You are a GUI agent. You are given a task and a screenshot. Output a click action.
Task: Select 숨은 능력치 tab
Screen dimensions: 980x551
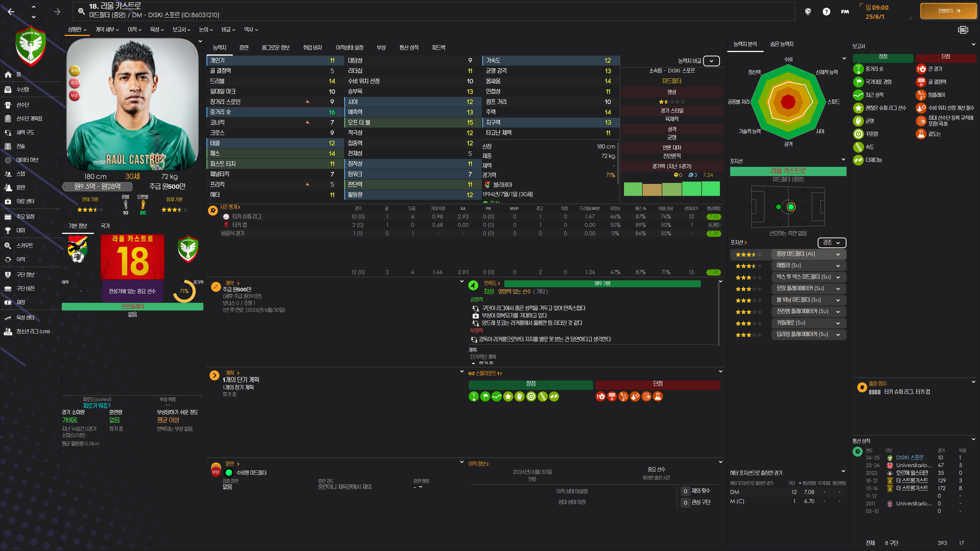[782, 44]
